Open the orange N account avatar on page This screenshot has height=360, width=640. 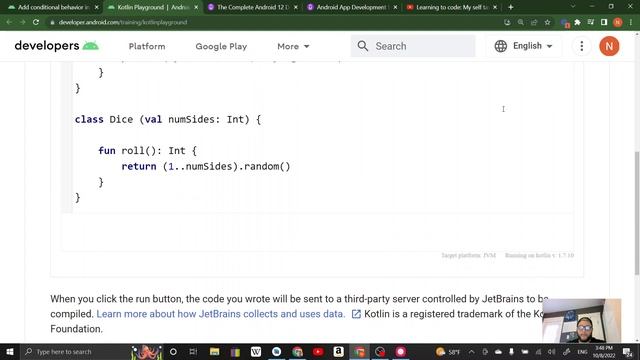(609, 46)
